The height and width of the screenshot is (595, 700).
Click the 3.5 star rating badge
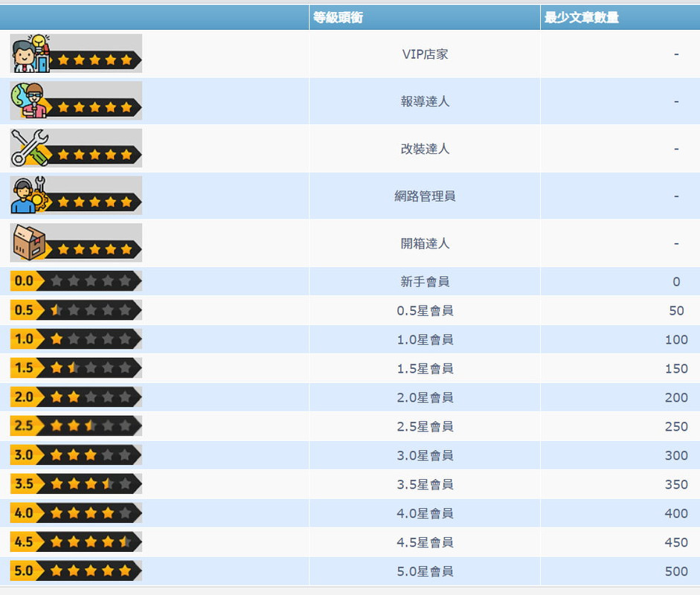(x=76, y=484)
